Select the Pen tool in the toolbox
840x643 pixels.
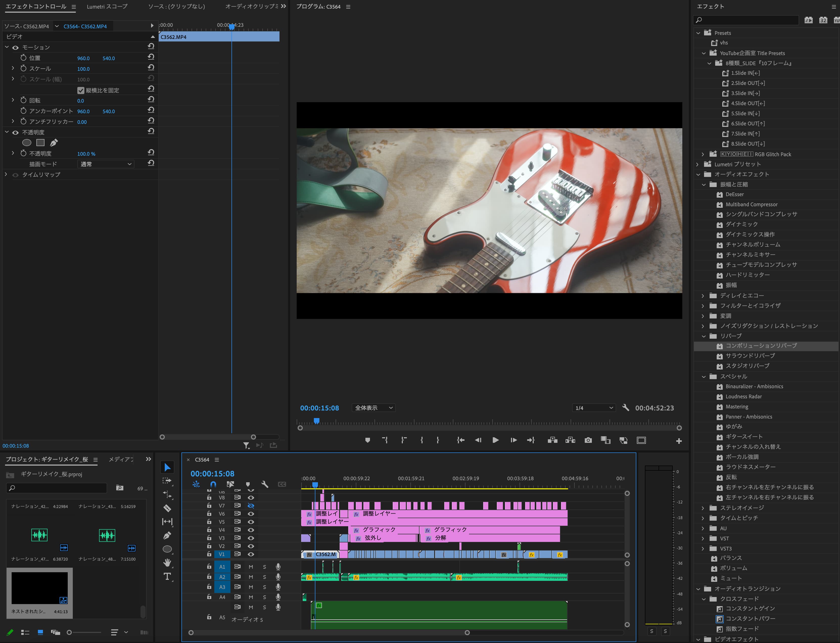click(167, 535)
